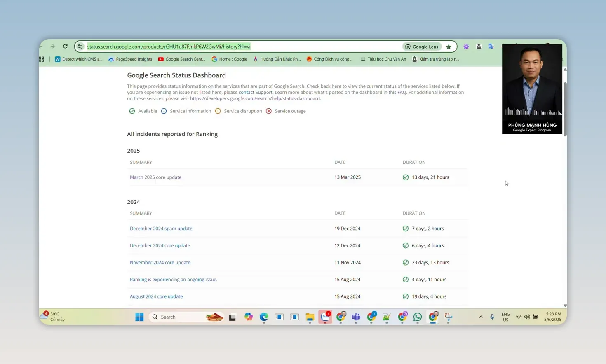Screen dimensions: 606x364
Task: Open the Windows Start menu
Action: 139,317
